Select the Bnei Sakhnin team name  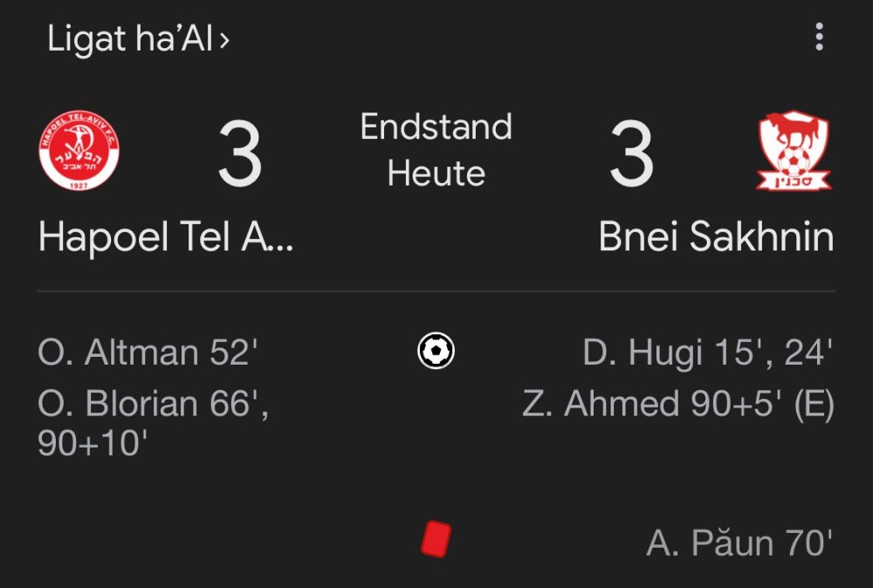(x=716, y=236)
